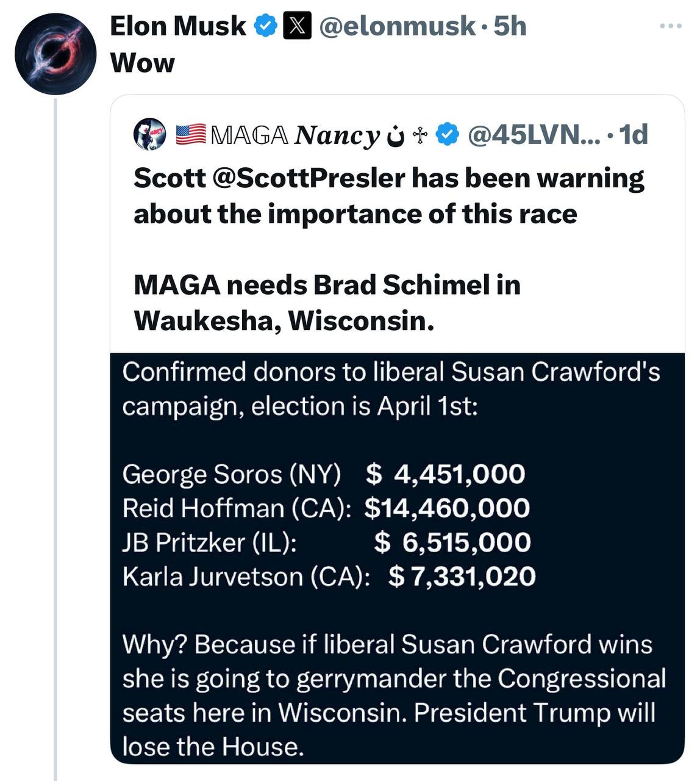Click the X affiliate badge next to Elon Musk
The width and height of the screenshot is (700, 781).
(x=298, y=26)
